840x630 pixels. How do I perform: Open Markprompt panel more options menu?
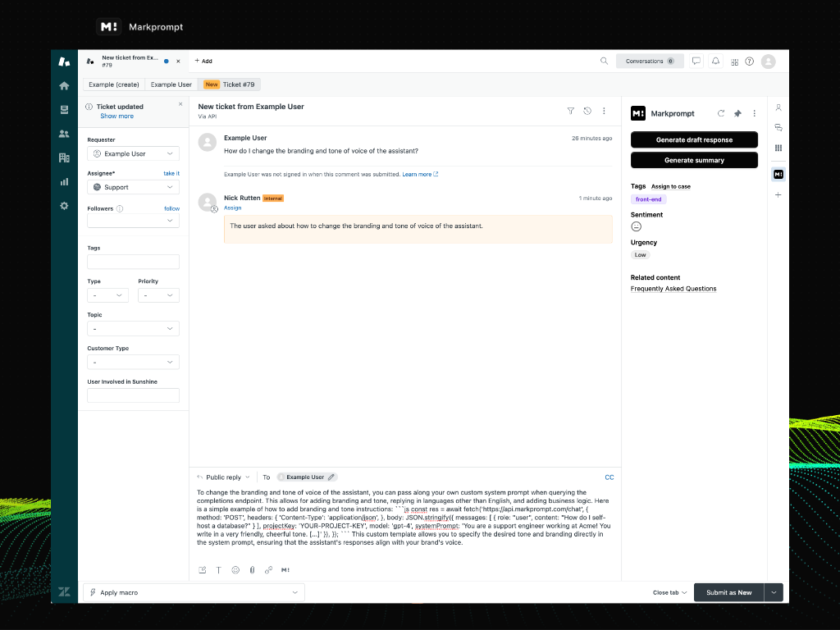755,113
